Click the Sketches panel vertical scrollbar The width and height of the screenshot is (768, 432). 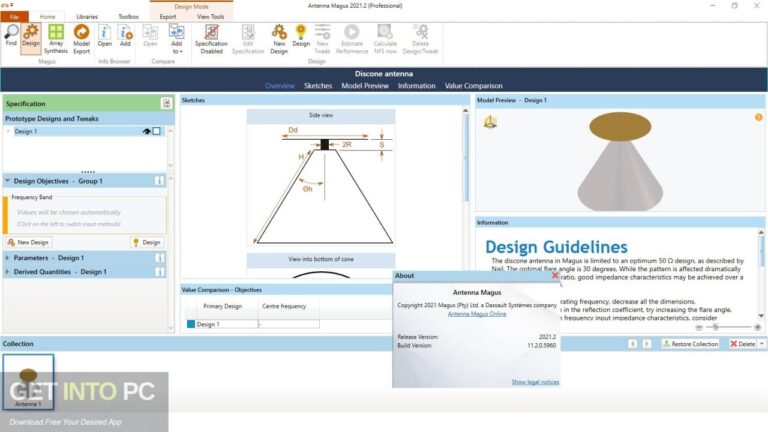[465, 157]
